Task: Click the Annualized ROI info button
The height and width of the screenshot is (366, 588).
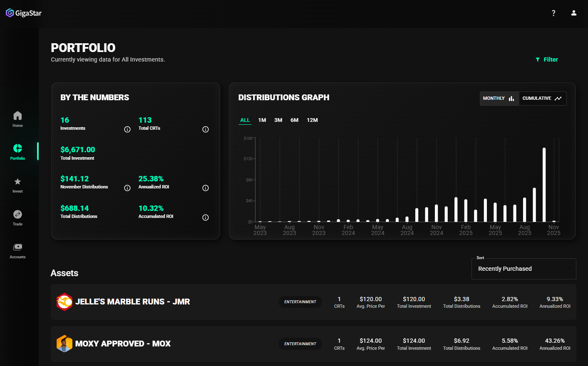Action: tap(206, 188)
